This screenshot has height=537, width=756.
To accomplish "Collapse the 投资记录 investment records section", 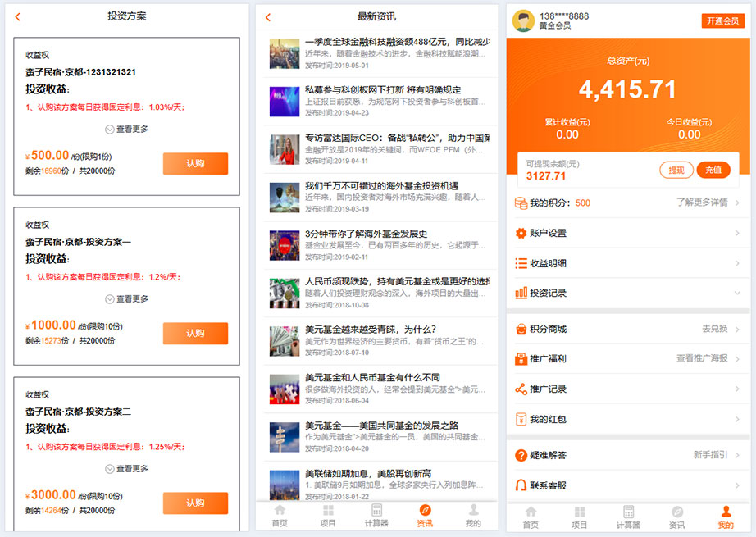I will coord(738,294).
